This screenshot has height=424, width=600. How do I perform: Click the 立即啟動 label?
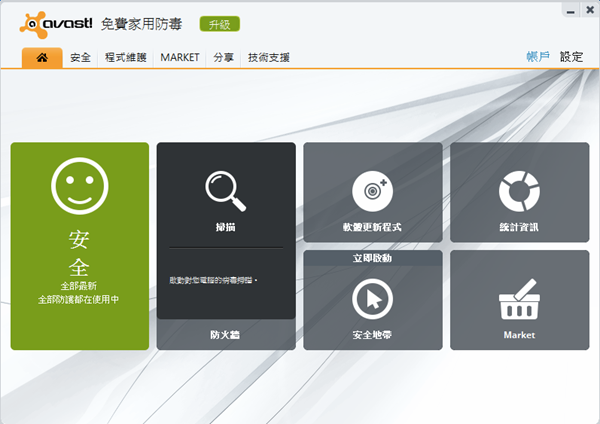click(x=372, y=258)
